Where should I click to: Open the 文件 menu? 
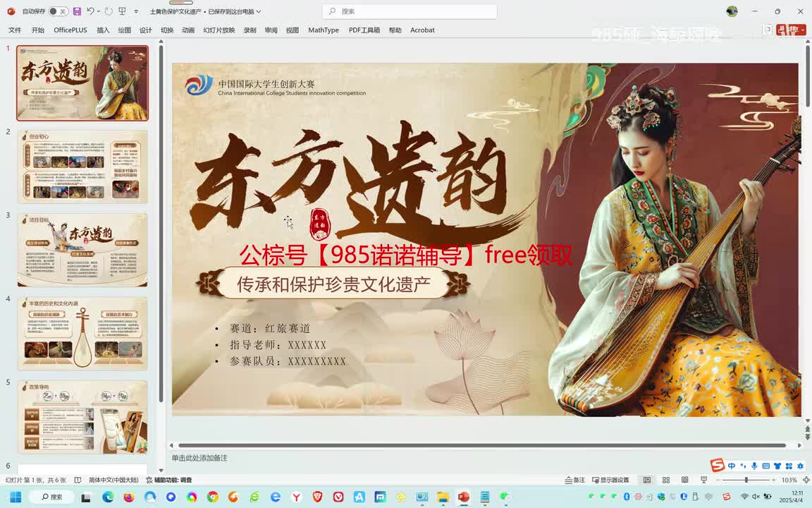click(15, 30)
